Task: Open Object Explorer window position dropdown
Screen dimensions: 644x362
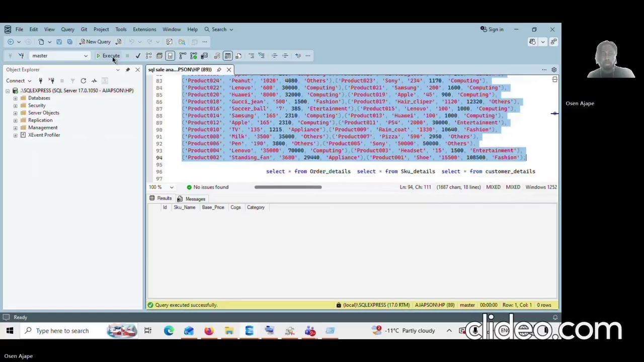Action: [x=118, y=69]
